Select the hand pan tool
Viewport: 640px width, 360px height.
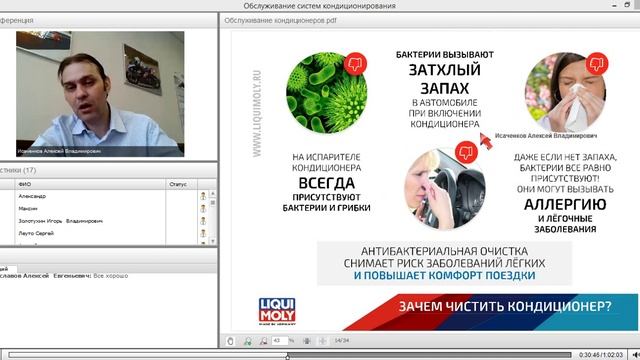231,341
